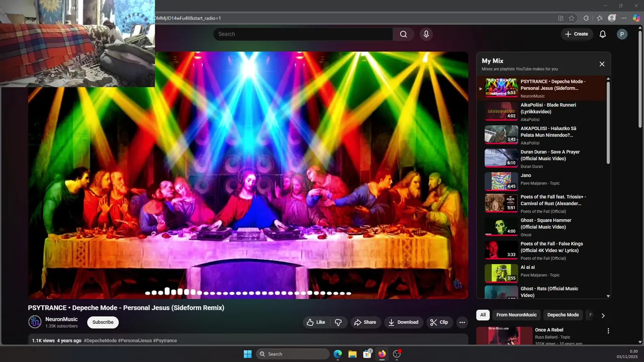Dislike the video with thumbs-down icon
Viewport: 644px width, 362px height.
338,322
